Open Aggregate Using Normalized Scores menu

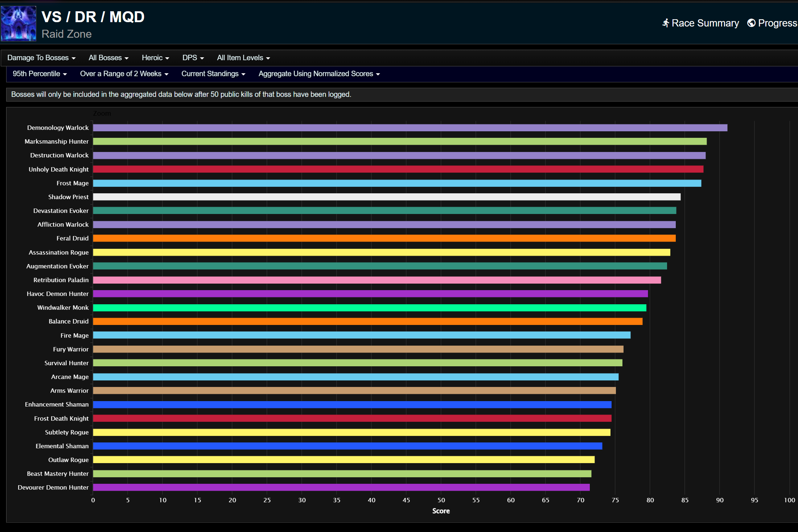click(319, 74)
